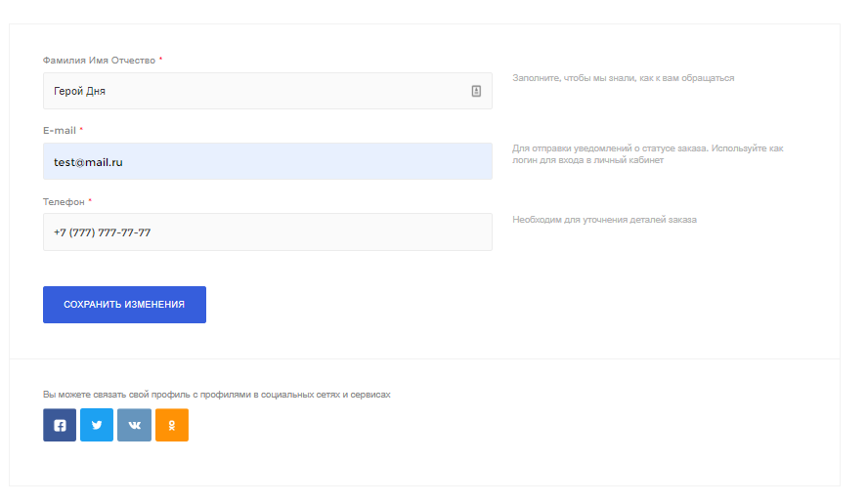This screenshot has width=867, height=504.
Task: Connect the Twitter account icon
Action: point(97,425)
